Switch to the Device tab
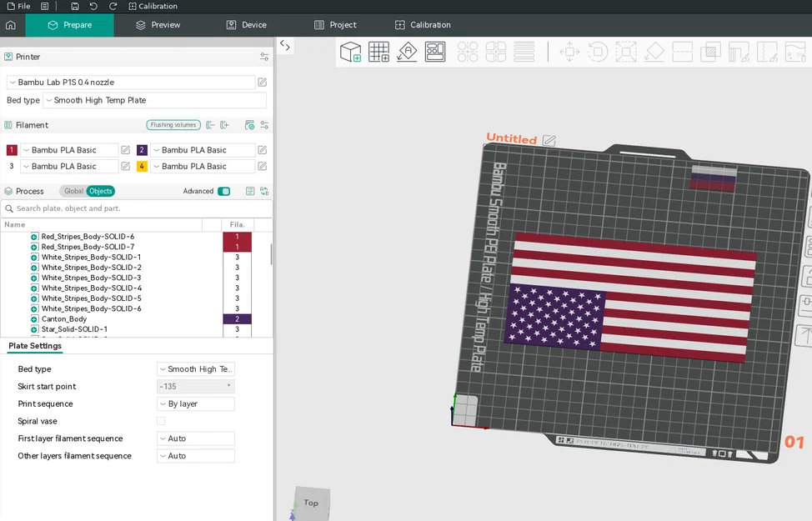This screenshot has width=812, height=521. point(247,25)
